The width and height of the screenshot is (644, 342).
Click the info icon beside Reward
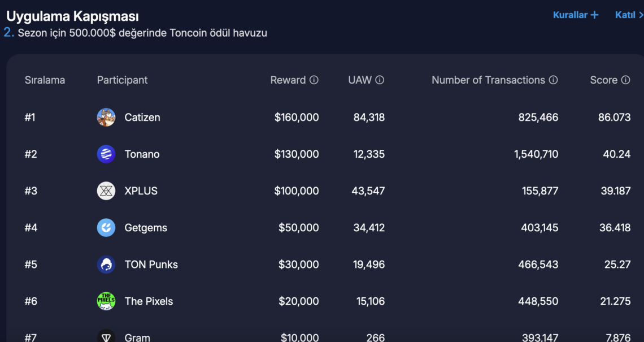point(314,80)
